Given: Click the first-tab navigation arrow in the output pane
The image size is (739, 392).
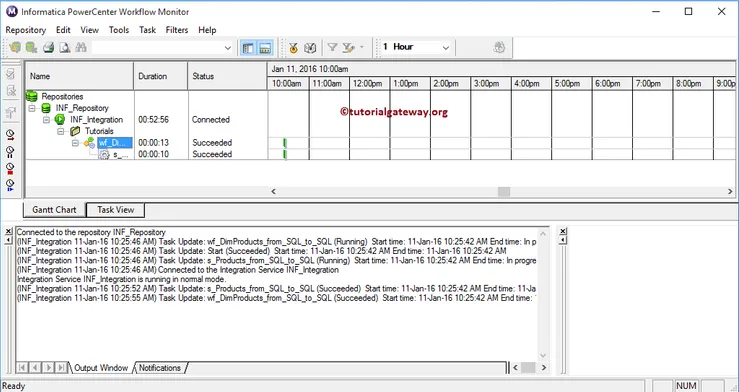Looking at the screenshot, I should pos(22,368).
